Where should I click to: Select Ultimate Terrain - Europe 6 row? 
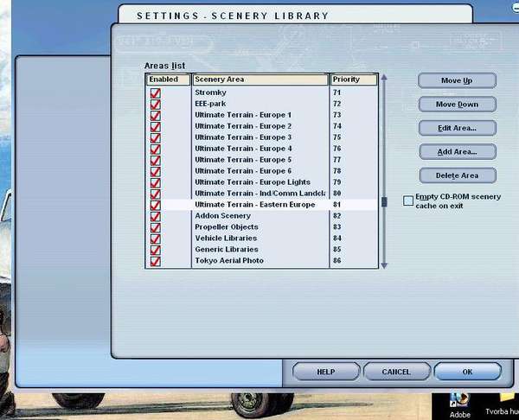click(x=261, y=171)
